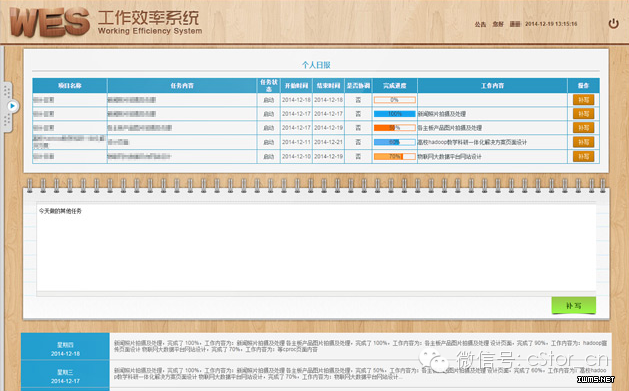Click the WES wooden logo

point(50,22)
